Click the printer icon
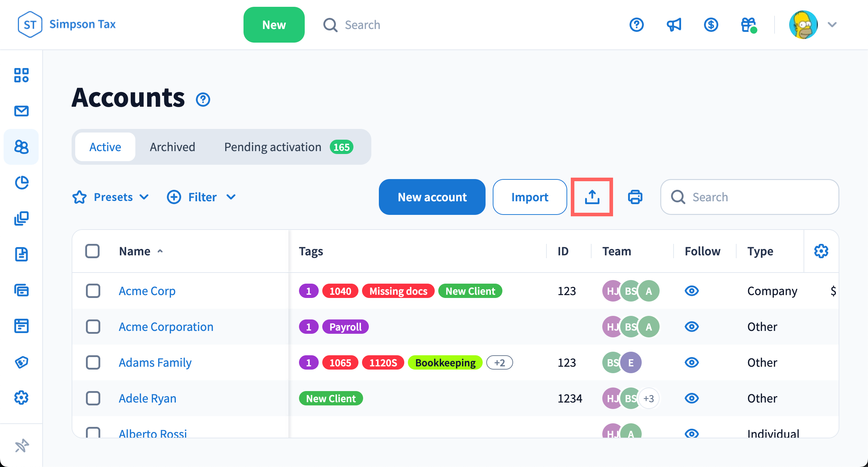 click(635, 197)
